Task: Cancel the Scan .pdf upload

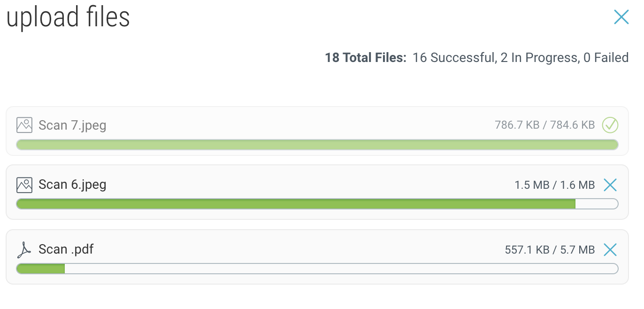Action: [610, 250]
